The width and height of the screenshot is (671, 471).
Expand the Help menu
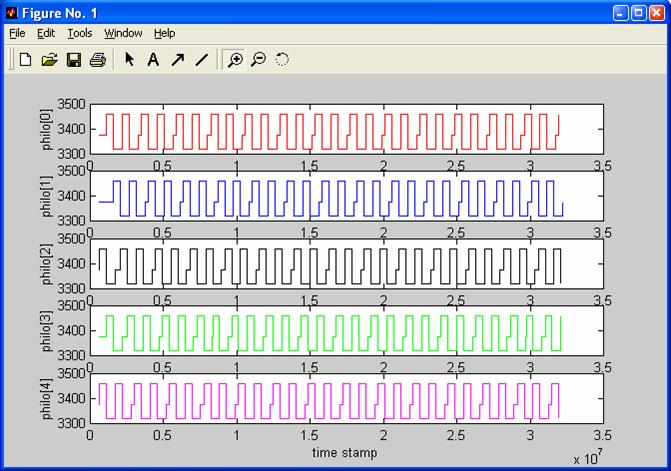(164, 33)
